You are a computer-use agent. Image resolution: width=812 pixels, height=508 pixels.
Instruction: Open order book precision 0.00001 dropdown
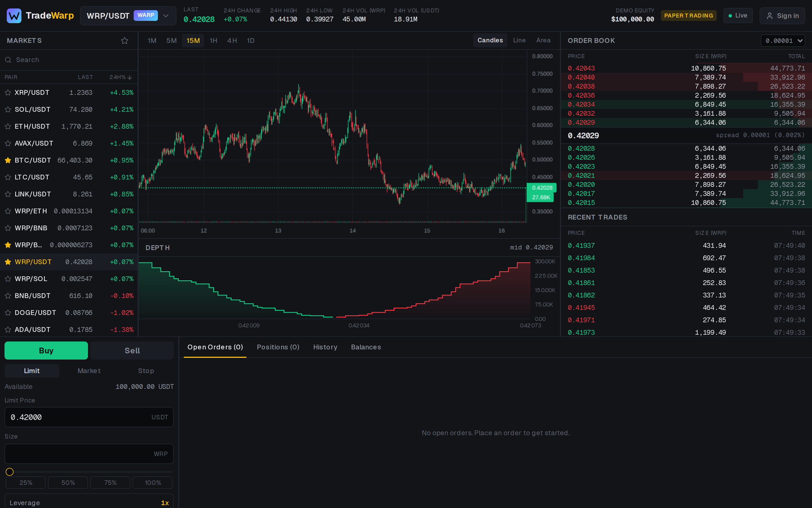783,41
